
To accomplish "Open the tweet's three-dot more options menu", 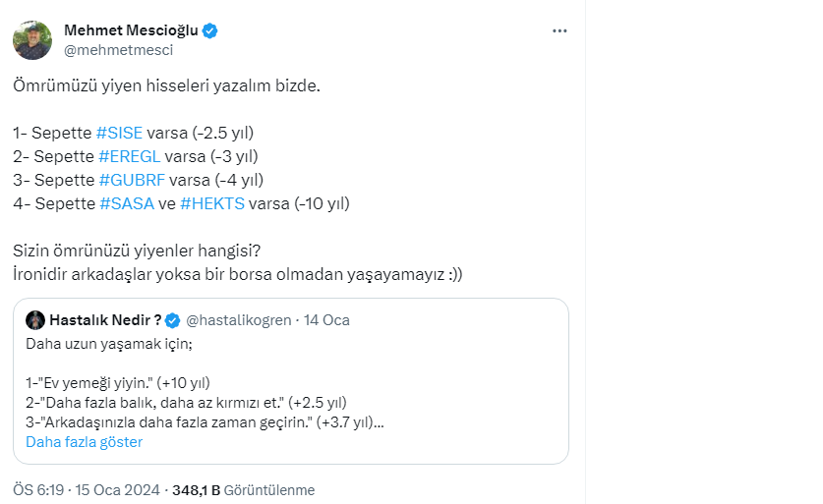I will (559, 30).
